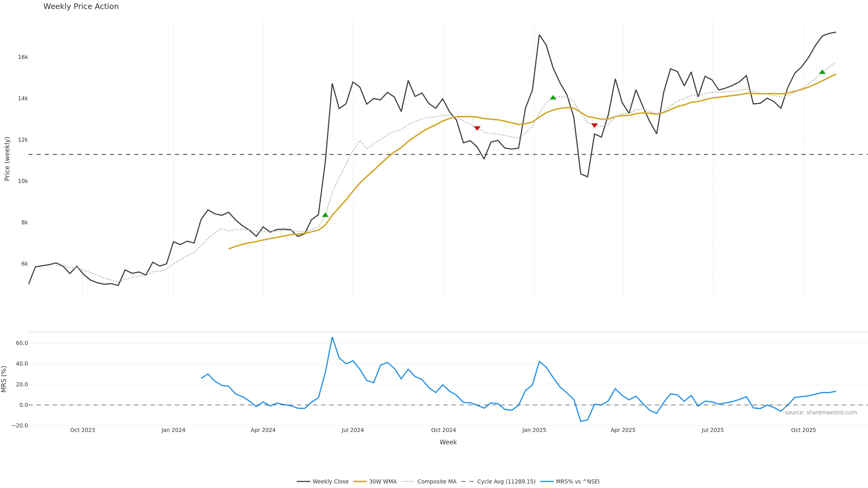Click the green triangle marker in January 2025
This screenshot has width=868, height=488.
tap(553, 98)
